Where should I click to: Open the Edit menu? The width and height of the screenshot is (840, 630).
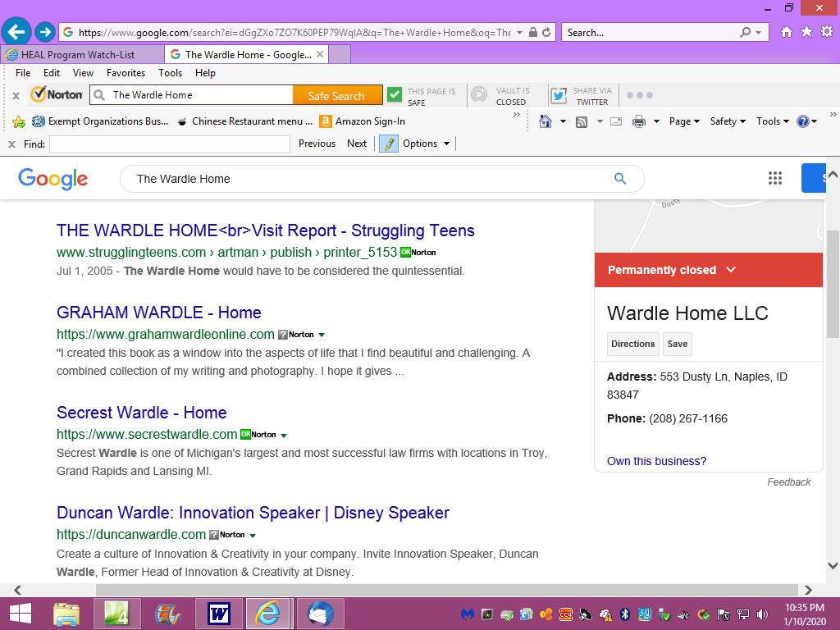pos(52,73)
